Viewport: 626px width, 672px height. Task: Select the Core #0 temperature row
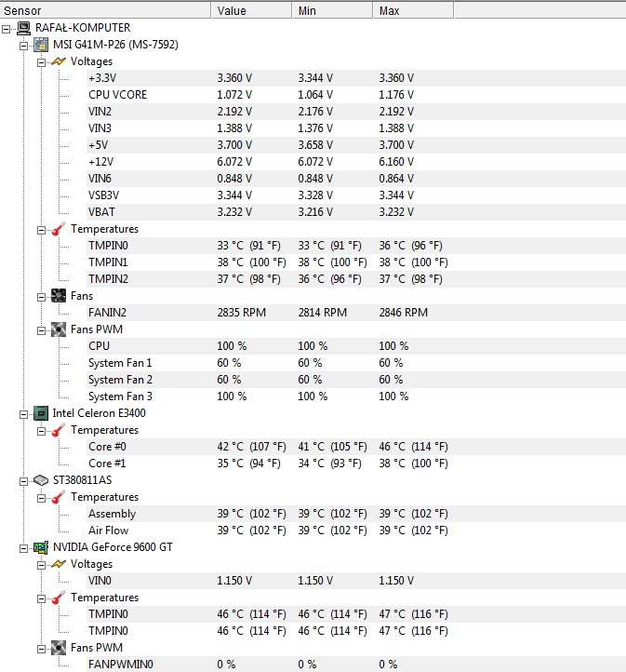[x=356, y=447]
